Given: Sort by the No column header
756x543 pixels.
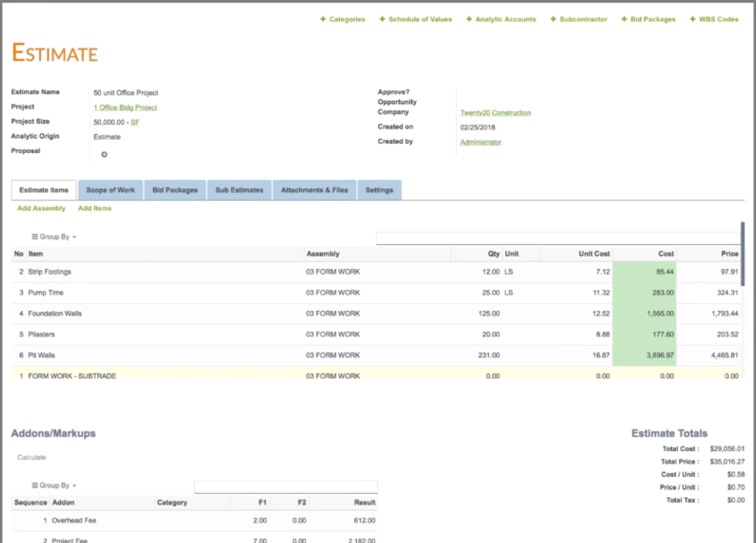Looking at the screenshot, I should point(19,254).
